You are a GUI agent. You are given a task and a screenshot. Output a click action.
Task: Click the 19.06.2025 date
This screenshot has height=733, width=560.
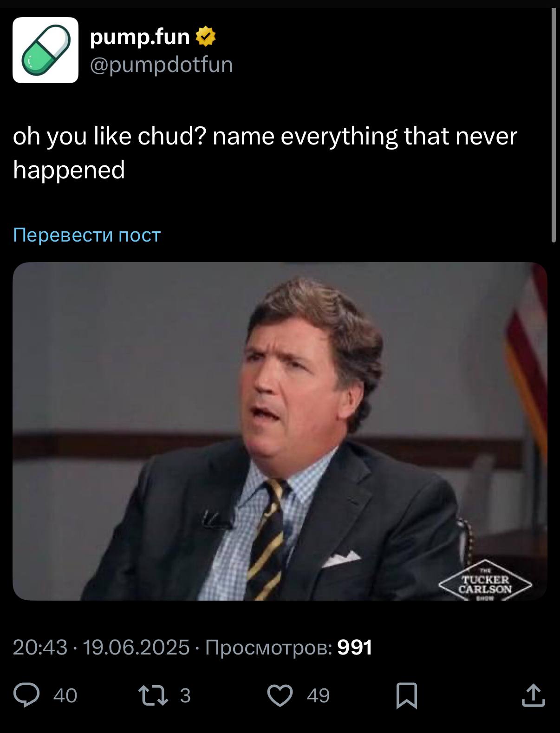click(136, 647)
